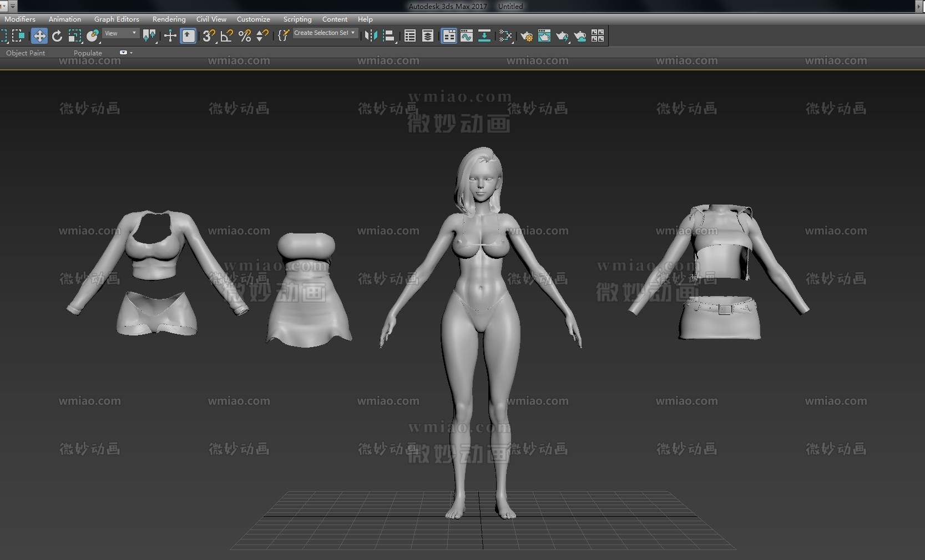
Task: Switch to the Object Paint tab
Action: coord(26,53)
